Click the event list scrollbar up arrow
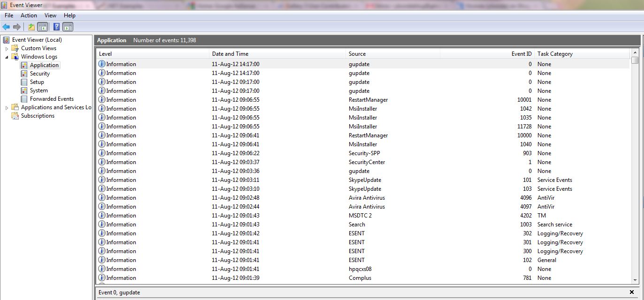644x300 pixels. click(x=635, y=53)
